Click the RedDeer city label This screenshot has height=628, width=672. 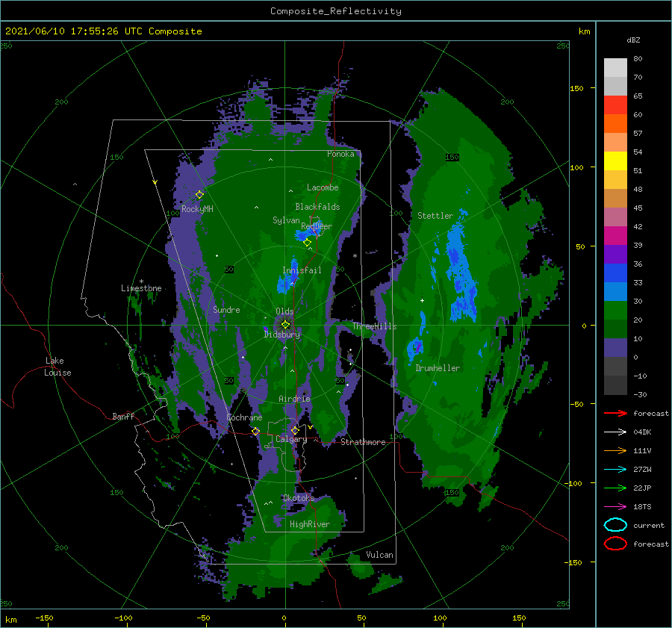(317, 226)
